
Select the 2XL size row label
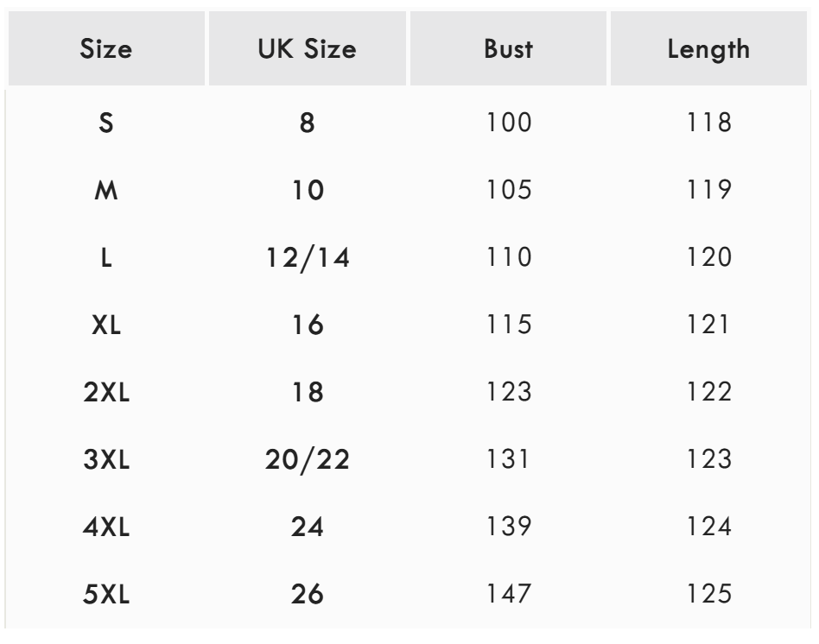pos(105,393)
